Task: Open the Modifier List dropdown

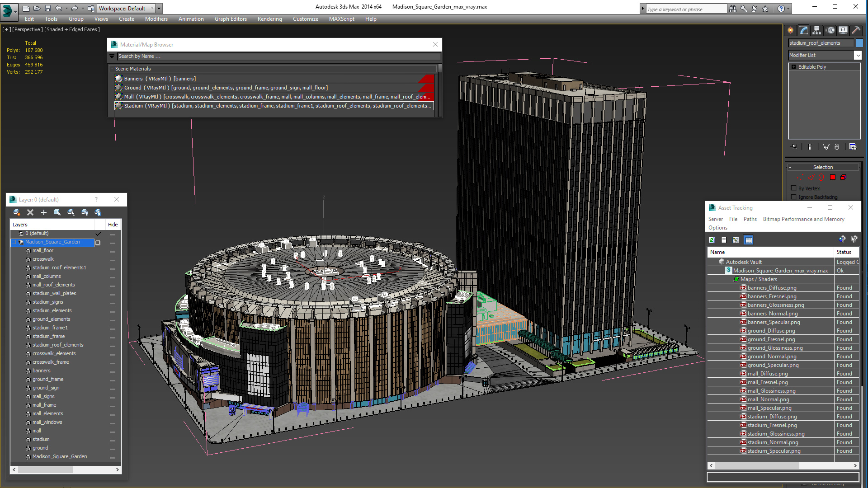Action: [x=858, y=55]
